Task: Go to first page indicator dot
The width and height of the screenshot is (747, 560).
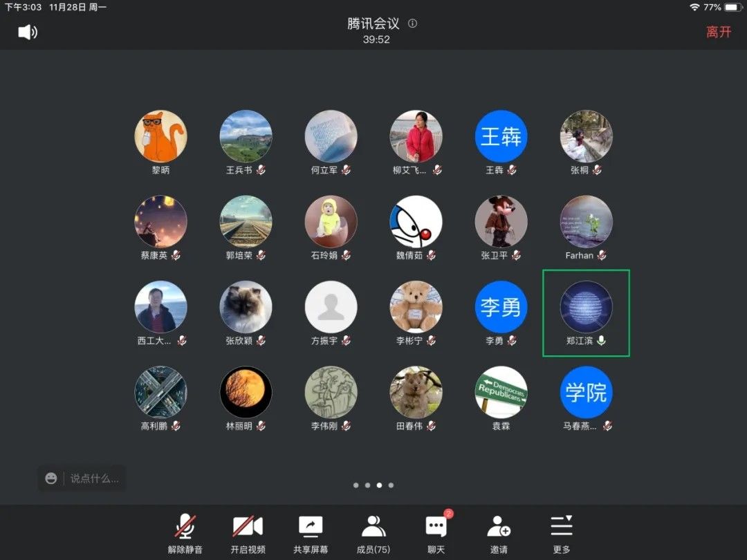Action: click(356, 485)
